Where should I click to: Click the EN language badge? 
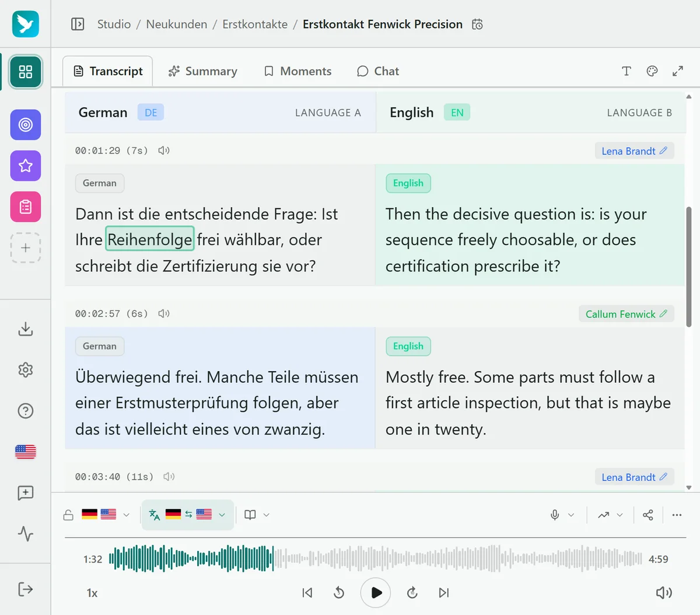(457, 113)
